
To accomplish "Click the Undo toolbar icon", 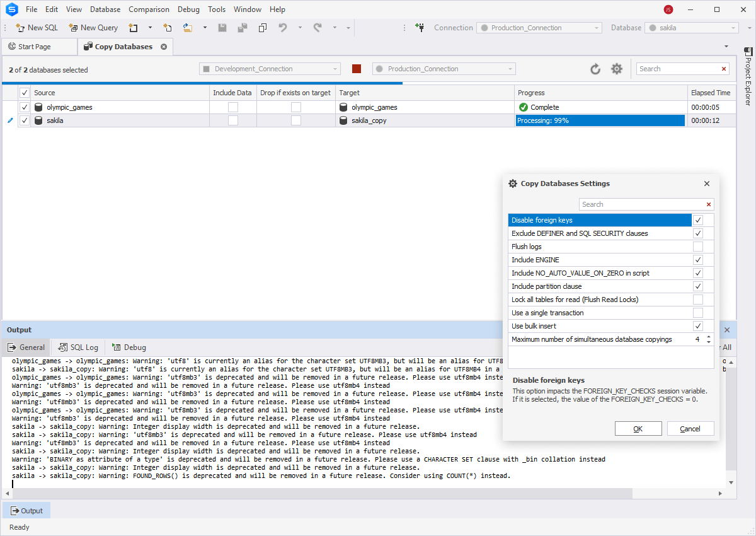I will (x=282, y=28).
